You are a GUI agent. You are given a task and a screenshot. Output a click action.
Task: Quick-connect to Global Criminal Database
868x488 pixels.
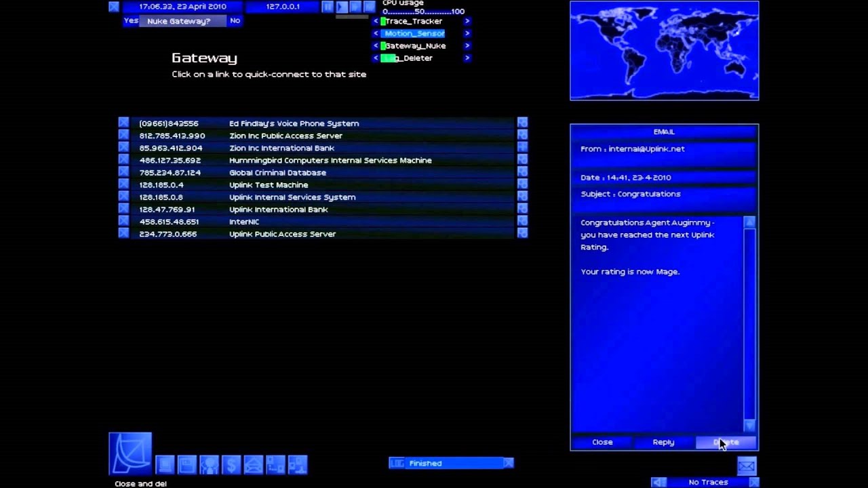[323, 172]
